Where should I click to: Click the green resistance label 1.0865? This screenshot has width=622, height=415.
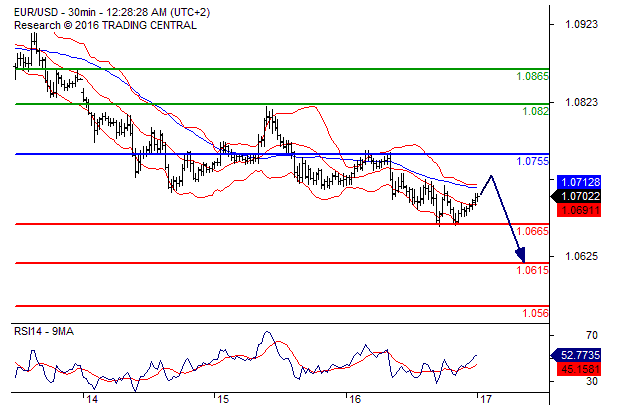pyautogui.click(x=532, y=76)
